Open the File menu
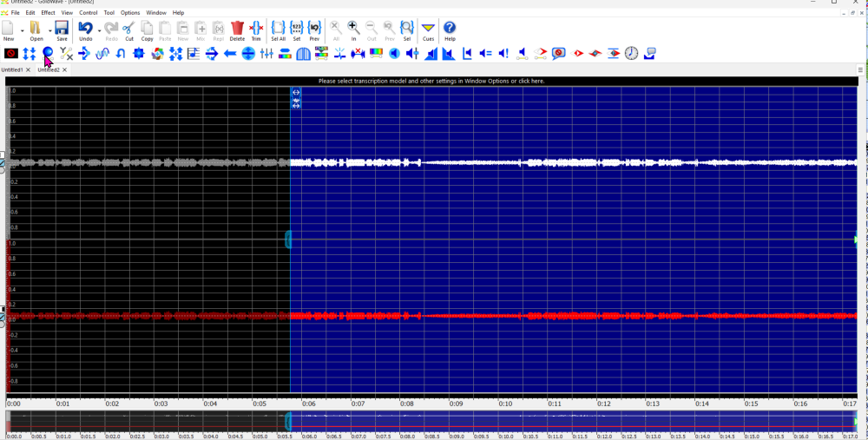Viewport: 868px width, 440px height. coord(15,12)
